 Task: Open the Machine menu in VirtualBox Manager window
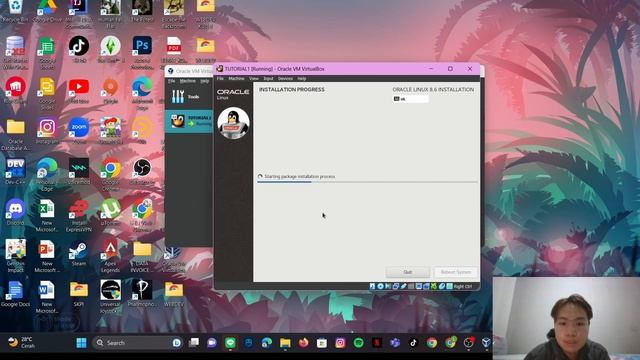pos(187,81)
